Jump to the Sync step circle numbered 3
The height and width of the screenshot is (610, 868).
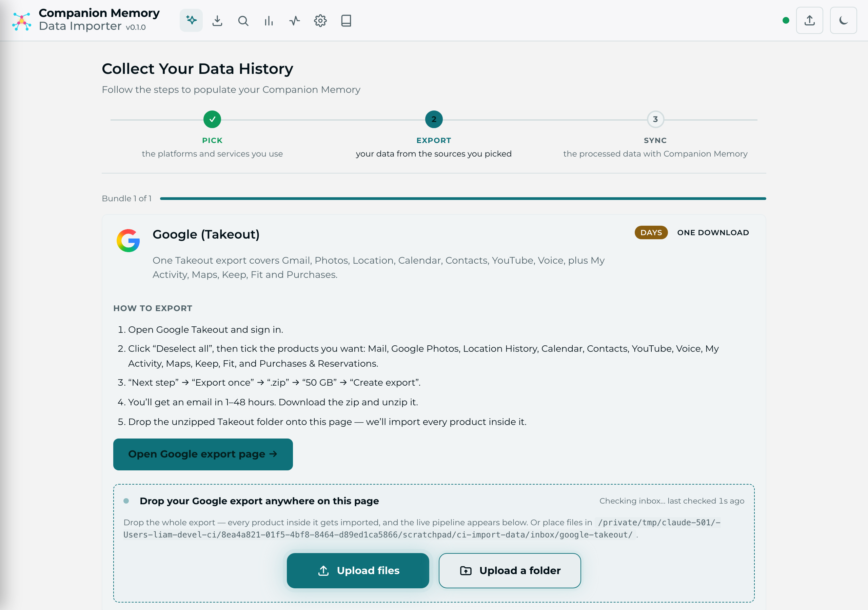point(655,119)
